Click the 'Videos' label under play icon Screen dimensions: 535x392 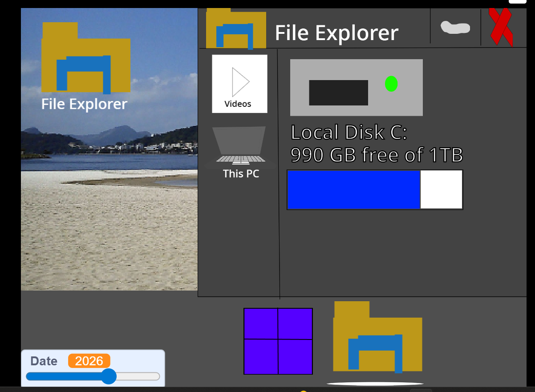click(x=238, y=104)
